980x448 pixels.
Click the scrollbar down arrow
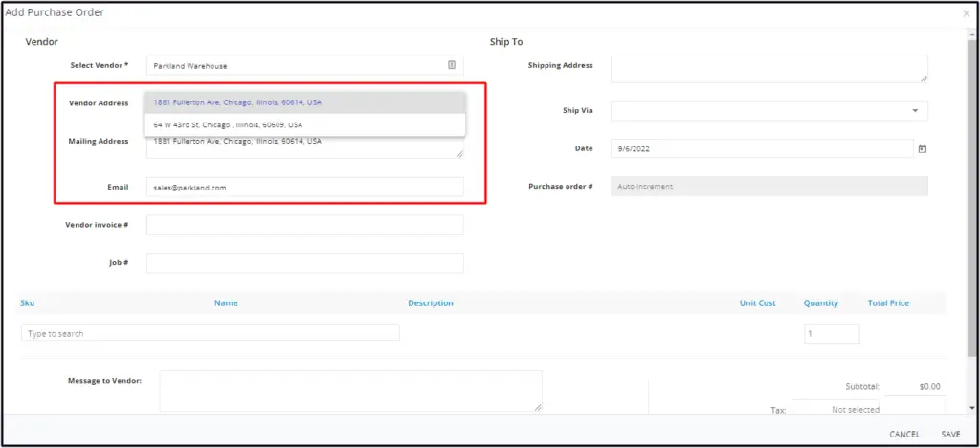tap(972, 408)
